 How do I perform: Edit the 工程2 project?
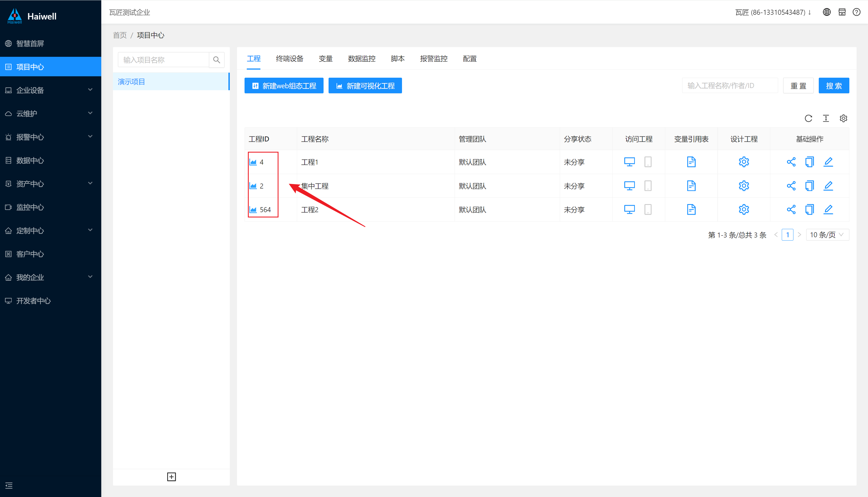(x=828, y=209)
